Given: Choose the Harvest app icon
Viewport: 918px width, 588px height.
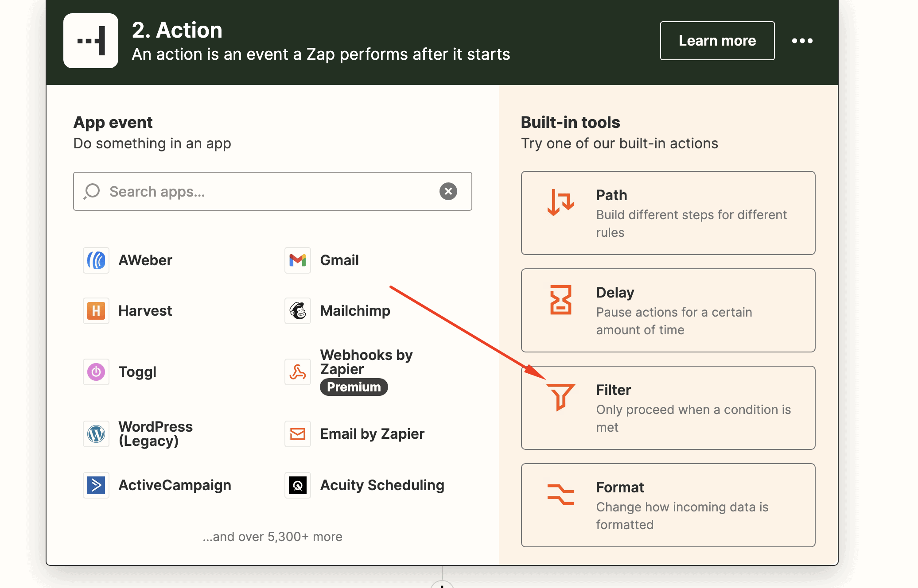Looking at the screenshot, I should point(96,311).
